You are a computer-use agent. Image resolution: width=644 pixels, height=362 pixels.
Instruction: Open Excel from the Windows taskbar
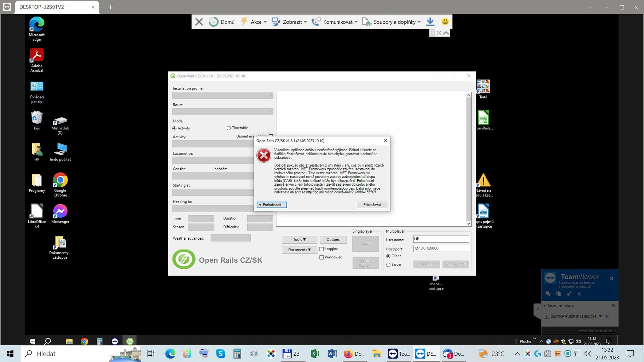pyautogui.click(x=315, y=354)
